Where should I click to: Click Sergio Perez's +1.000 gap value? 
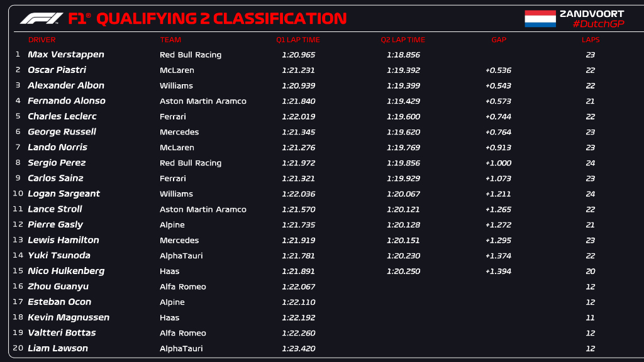(498, 163)
